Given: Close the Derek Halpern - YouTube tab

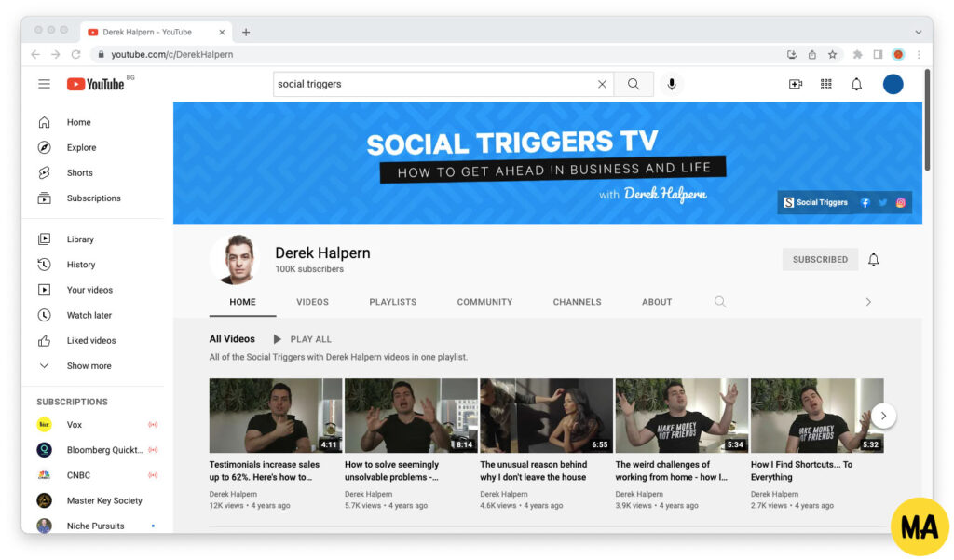Looking at the screenshot, I should tap(222, 33).
